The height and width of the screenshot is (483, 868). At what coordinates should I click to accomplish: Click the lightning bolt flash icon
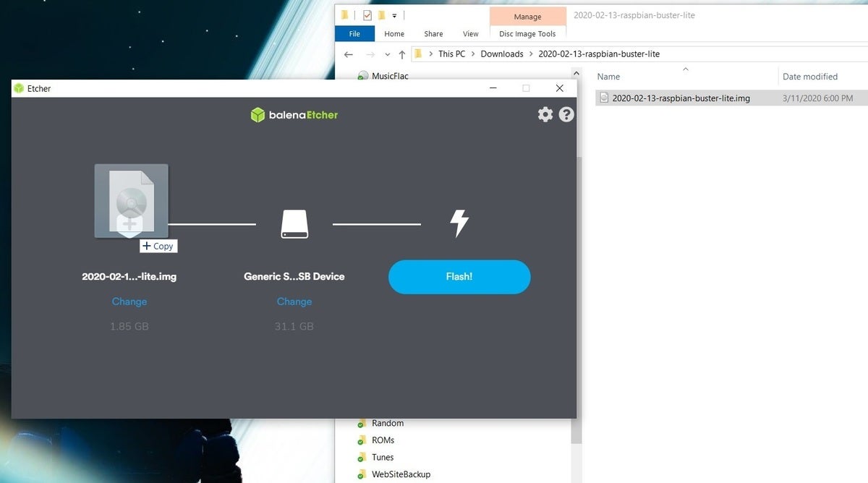pyautogui.click(x=459, y=223)
